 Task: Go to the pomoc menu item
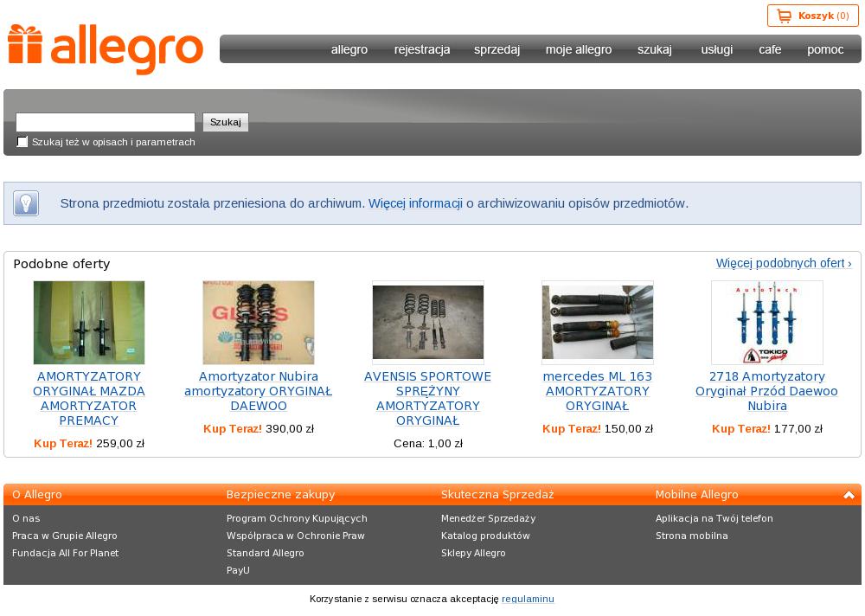pos(825,49)
